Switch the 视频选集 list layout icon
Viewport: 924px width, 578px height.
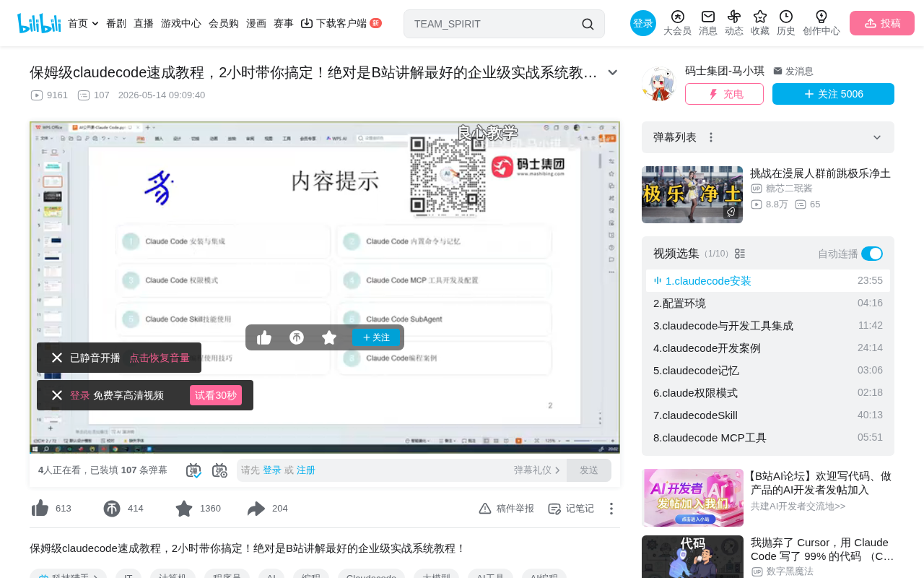click(740, 254)
